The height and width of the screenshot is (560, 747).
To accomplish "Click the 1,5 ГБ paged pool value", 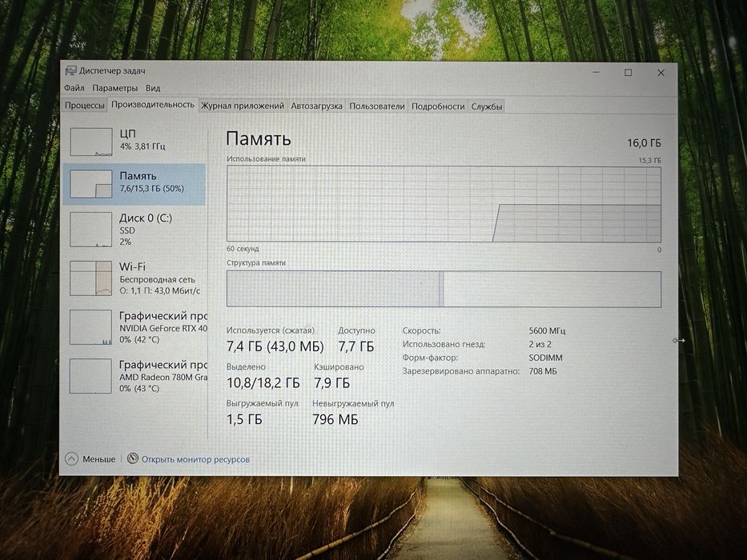I will pyautogui.click(x=244, y=419).
